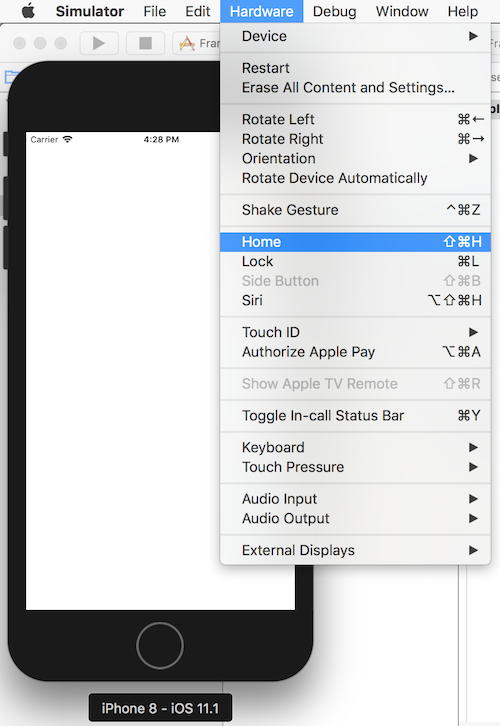Image resolution: width=500 pixels, height=726 pixels.
Task: Expand the Touch Pressure submenu
Action: tap(355, 467)
